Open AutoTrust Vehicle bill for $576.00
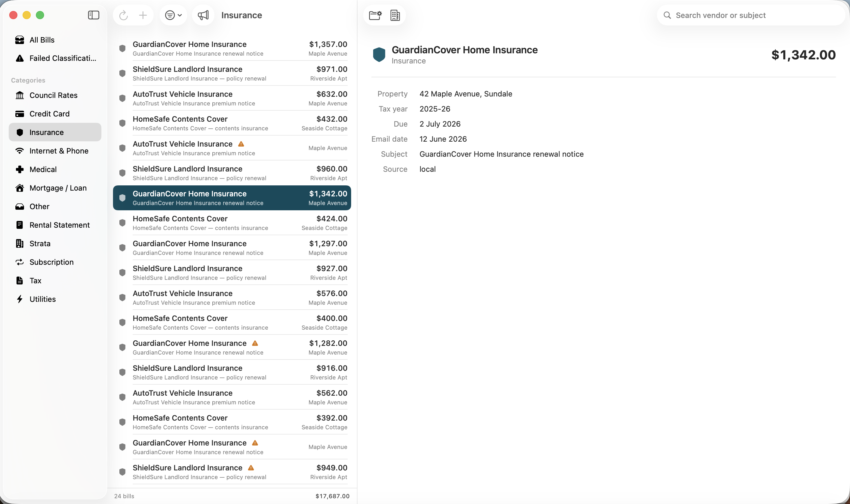 pyautogui.click(x=232, y=297)
